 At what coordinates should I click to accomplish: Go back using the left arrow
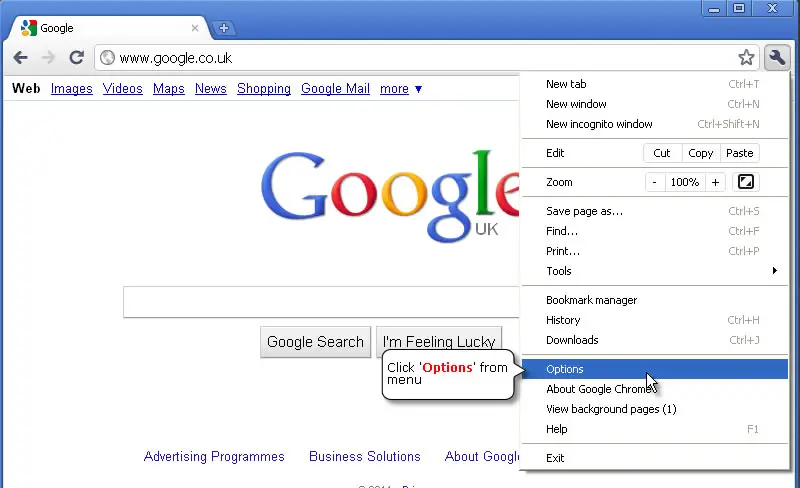(x=20, y=57)
